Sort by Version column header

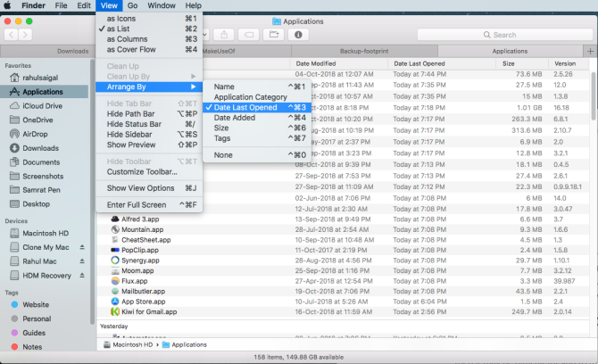[565, 63]
